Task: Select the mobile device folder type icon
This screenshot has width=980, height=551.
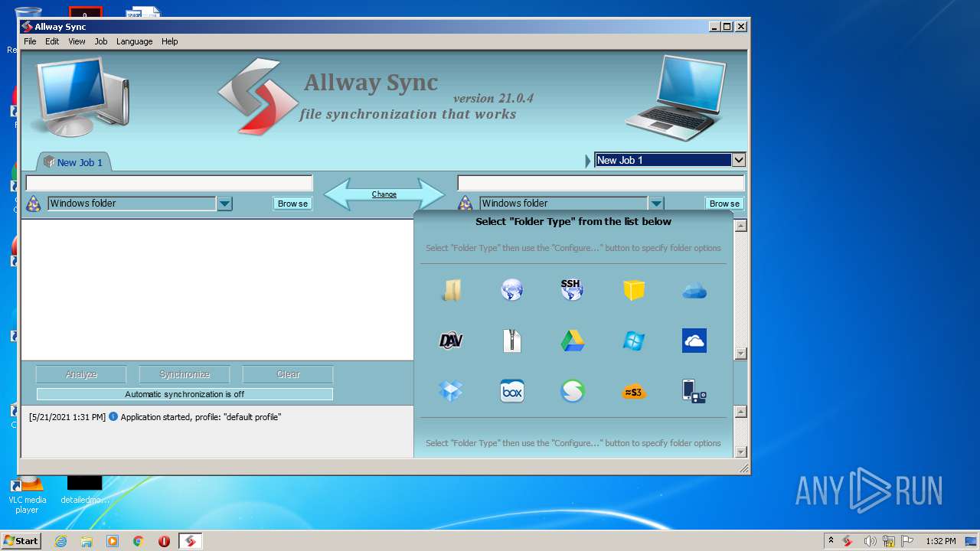Action: (x=694, y=391)
